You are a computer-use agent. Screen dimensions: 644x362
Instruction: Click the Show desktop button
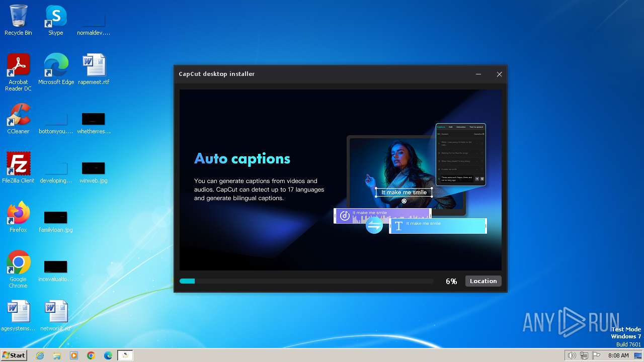pos(638,355)
